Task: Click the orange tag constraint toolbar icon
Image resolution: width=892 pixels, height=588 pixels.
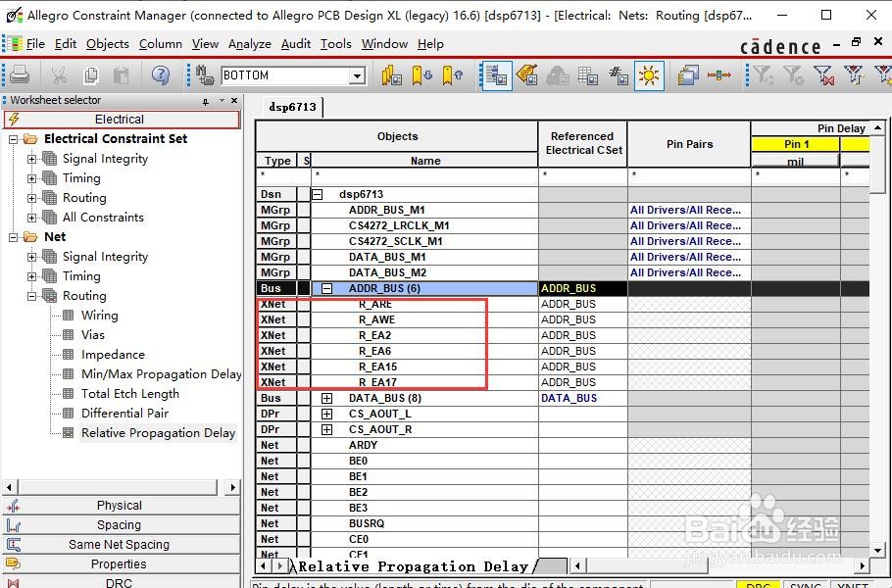Action: point(527,75)
